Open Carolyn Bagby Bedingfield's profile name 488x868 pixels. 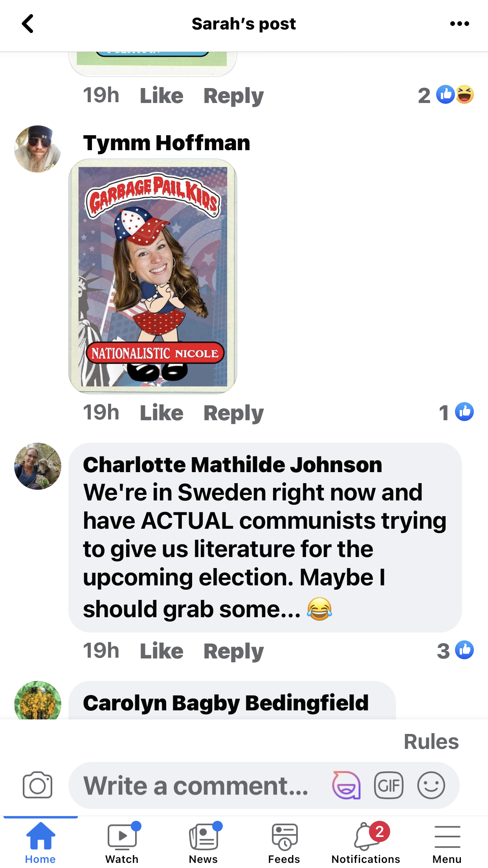coord(226,703)
